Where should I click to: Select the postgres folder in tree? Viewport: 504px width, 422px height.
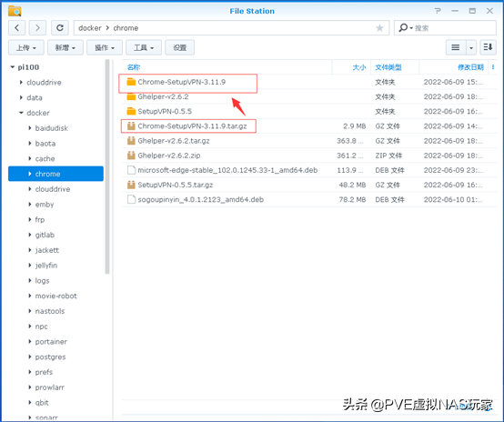50,357
